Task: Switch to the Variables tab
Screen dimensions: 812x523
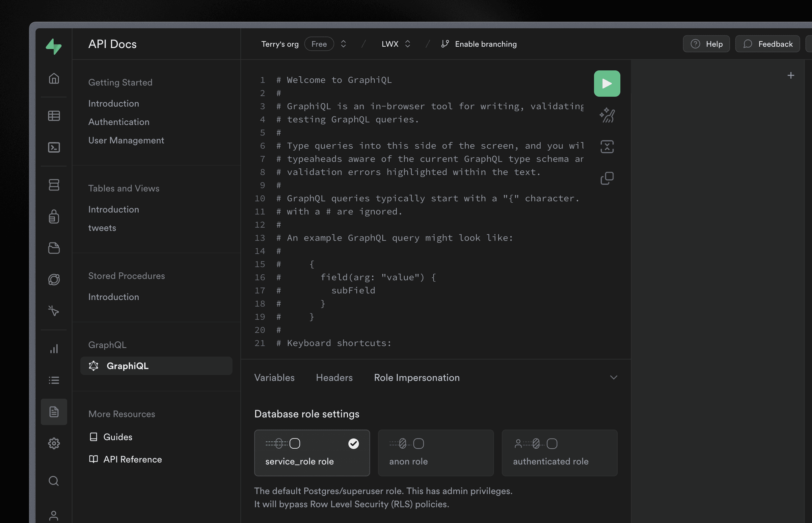Action: pos(274,377)
